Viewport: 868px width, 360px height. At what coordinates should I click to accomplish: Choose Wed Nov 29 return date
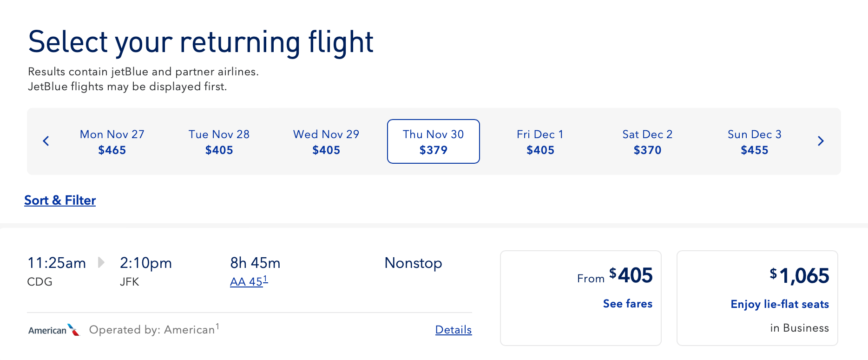coord(326,141)
